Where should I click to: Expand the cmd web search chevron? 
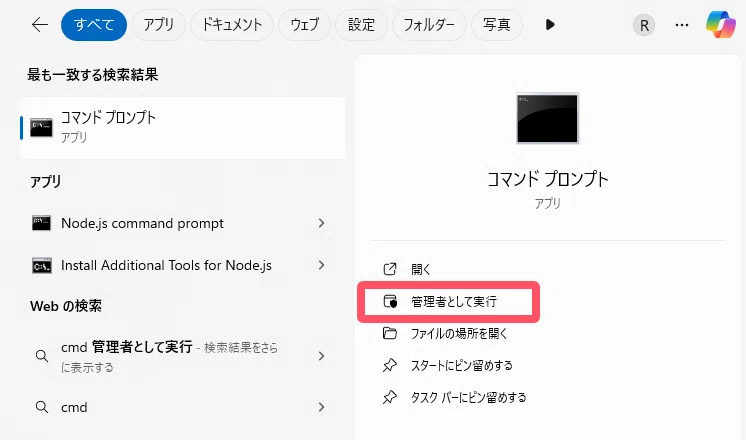[x=322, y=407]
